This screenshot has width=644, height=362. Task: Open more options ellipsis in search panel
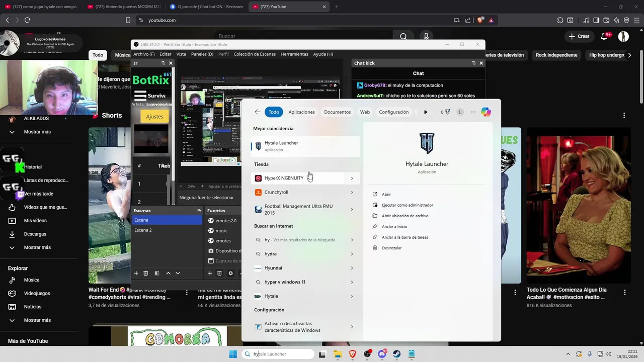473,112
